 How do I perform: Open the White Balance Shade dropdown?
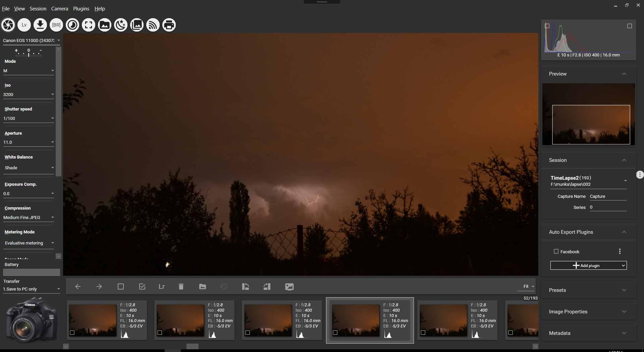[x=29, y=168]
